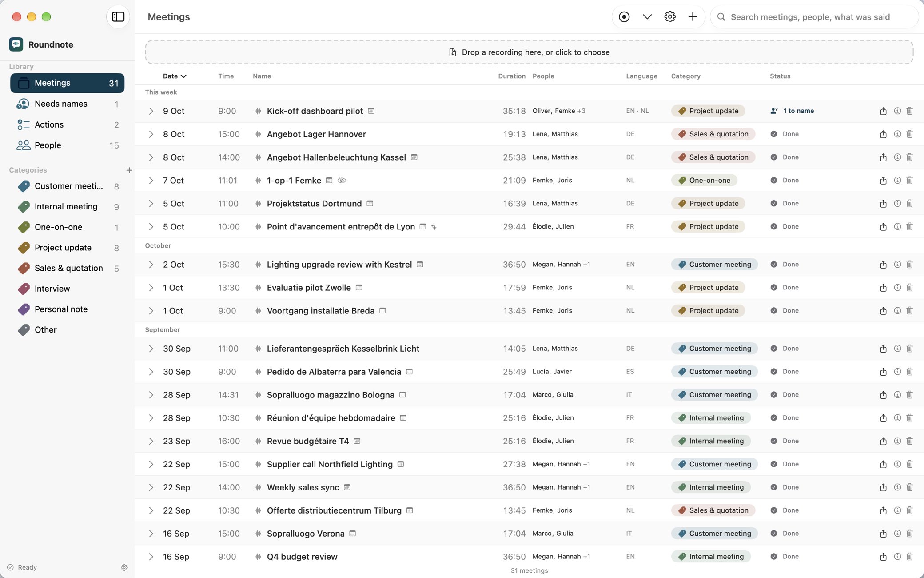The height and width of the screenshot is (578, 924).
Task: Open settings gear in status bar
Action: (x=124, y=567)
